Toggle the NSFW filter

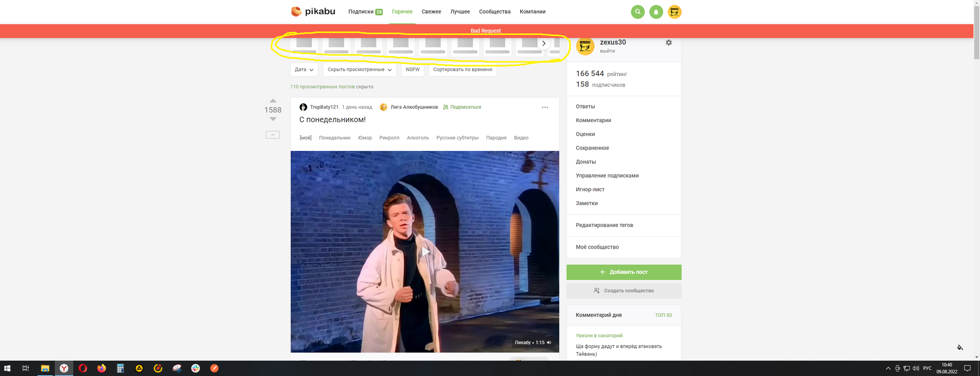click(x=412, y=69)
